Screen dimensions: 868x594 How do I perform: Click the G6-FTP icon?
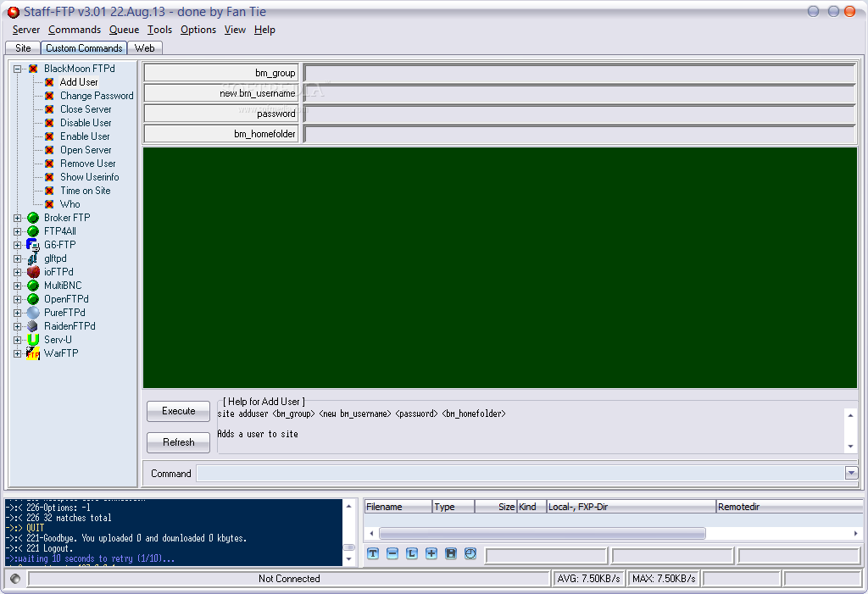click(33, 245)
